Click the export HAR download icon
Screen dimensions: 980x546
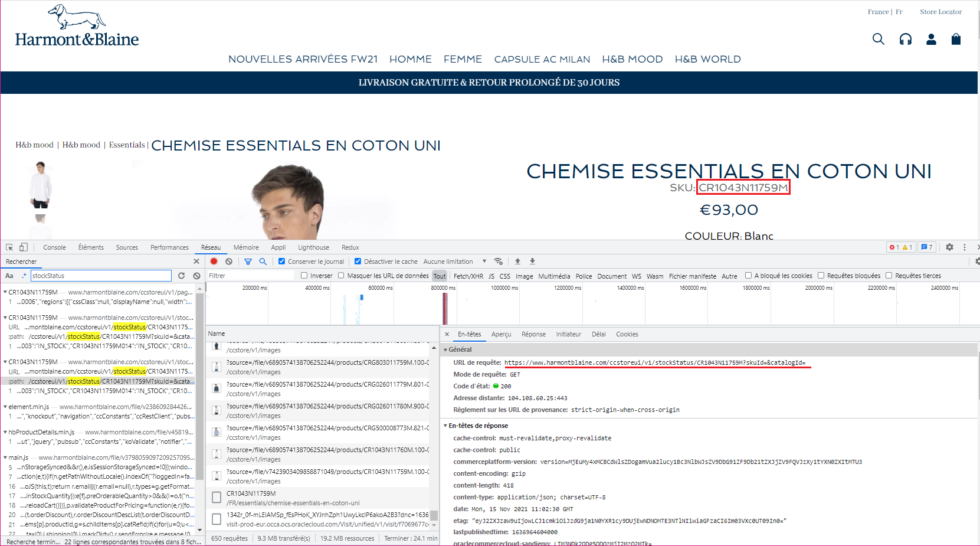click(532, 261)
